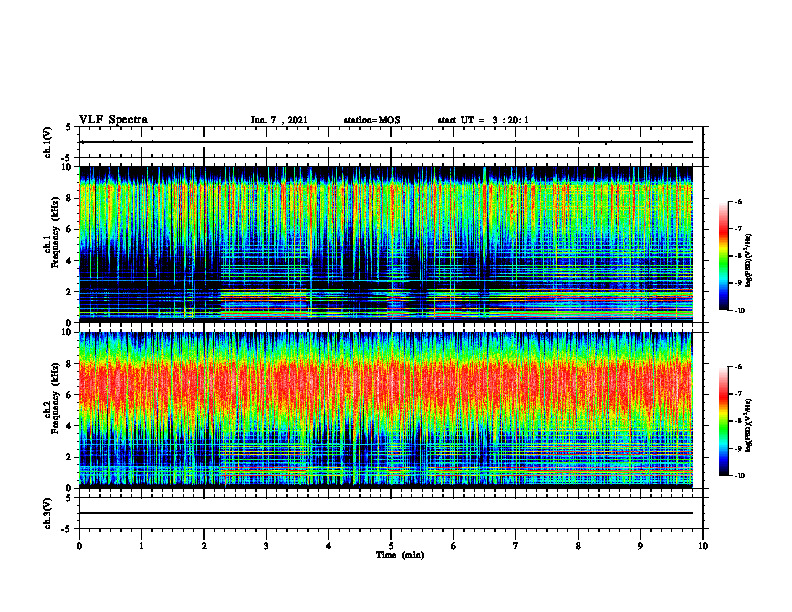Click time axis tick label "1"
Screen dimensions: 792x612
pyautogui.click(x=141, y=546)
